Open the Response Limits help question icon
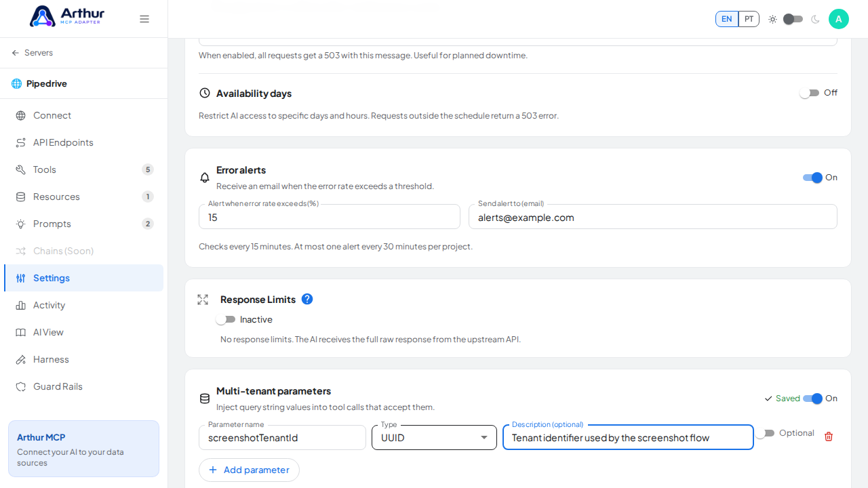868x488 pixels. (x=307, y=299)
